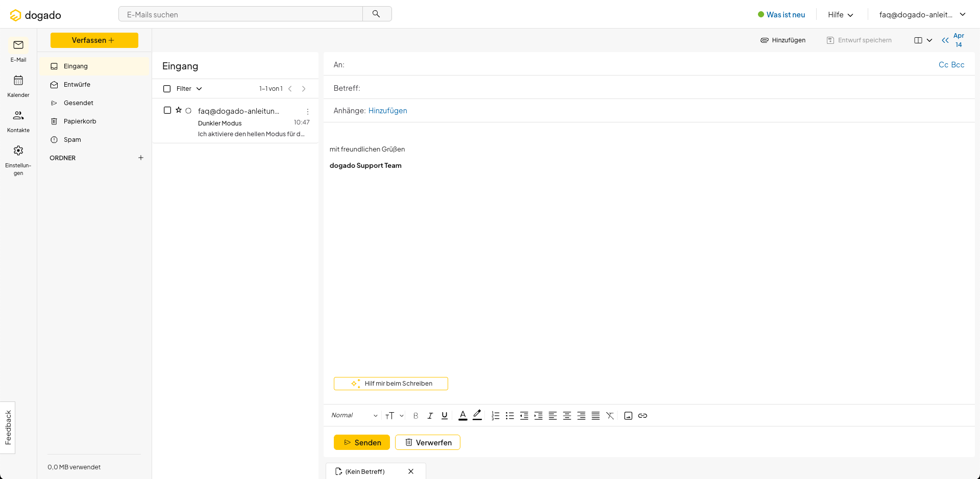Screen dimensions: 980x479
Task: Click the Hinzufügen attachments link
Action: [x=388, y=111]
